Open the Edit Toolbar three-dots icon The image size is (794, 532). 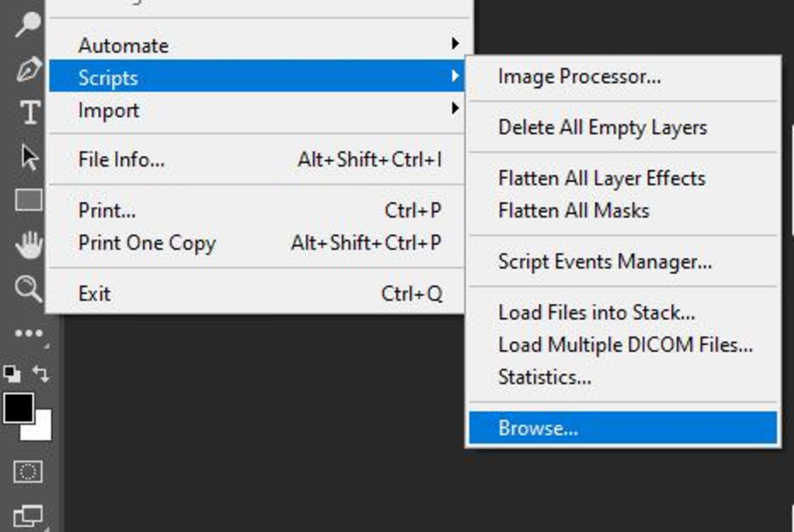coord(29,333)
